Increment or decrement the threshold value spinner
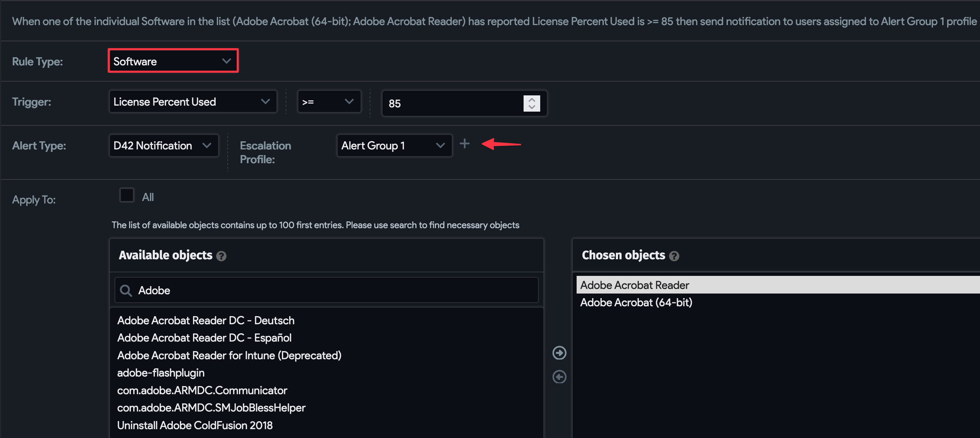This screenshot has width=980, height=438. click(531, 103)
